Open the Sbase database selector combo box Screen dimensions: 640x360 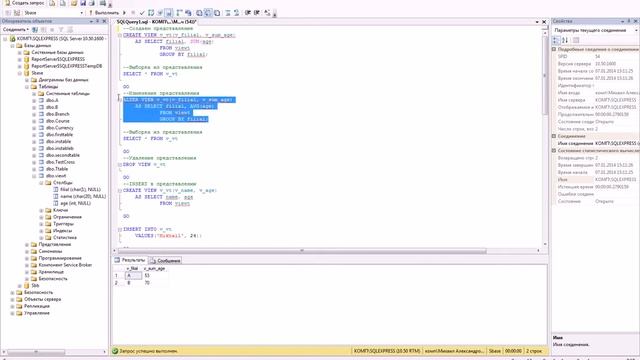(x=53, y=13)
